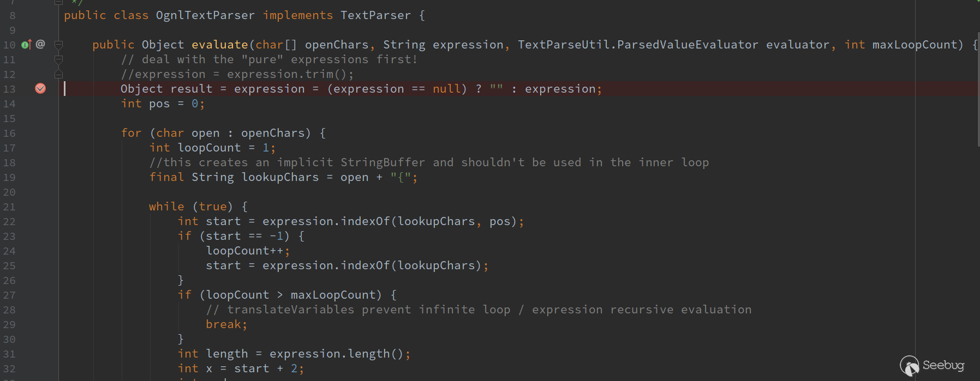Collapse the evaluate method fold marker
This screenshot has height=381, width=980.
coord(58,45)
